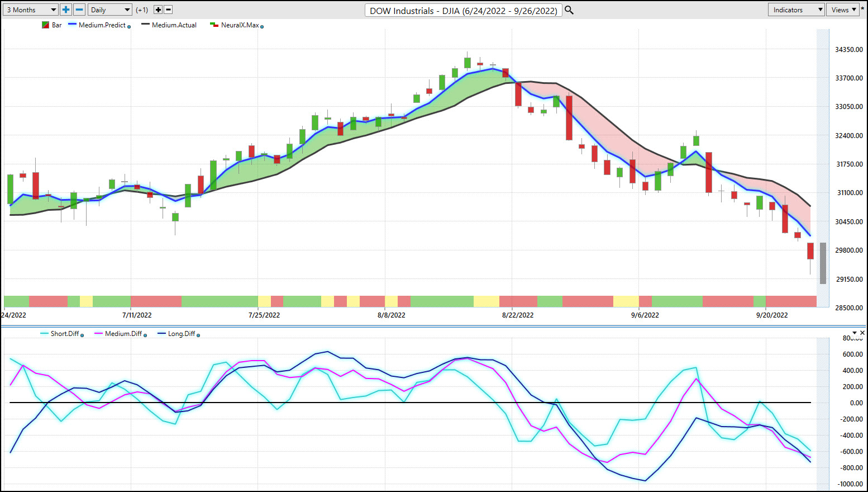Image resolution: width=868 pixels, height=492 pixels.
Task: Click the magnifier symbol search icon
Action: click(569, 10)
